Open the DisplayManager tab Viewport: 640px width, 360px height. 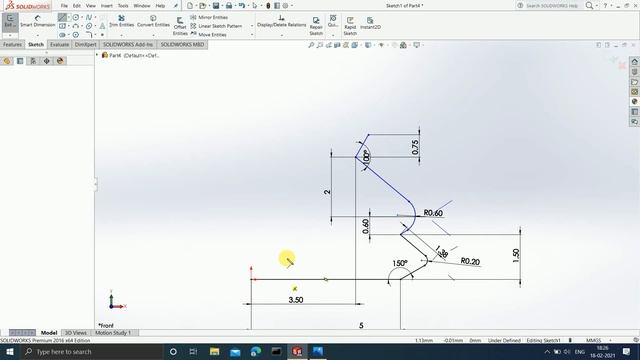60,61
